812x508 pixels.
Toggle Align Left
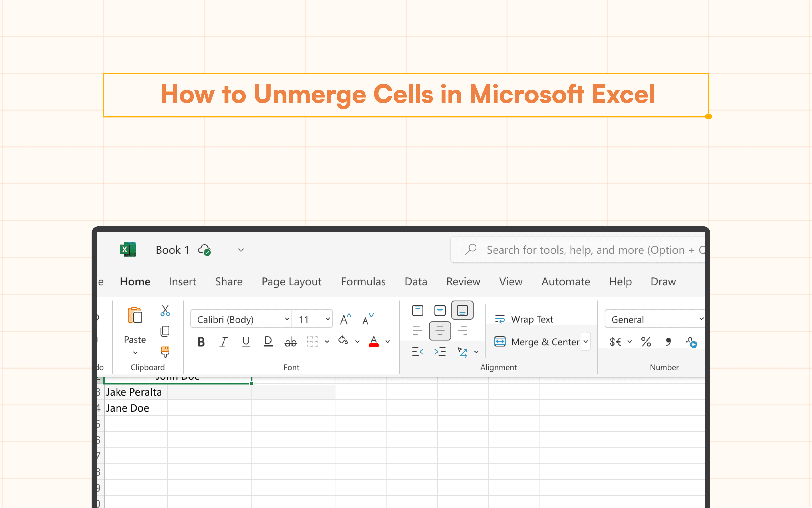417,331
